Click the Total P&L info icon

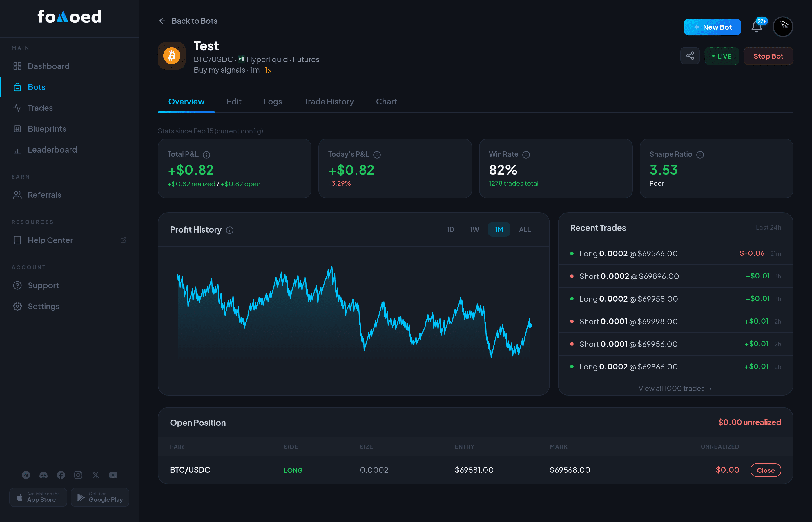[206, 155]
